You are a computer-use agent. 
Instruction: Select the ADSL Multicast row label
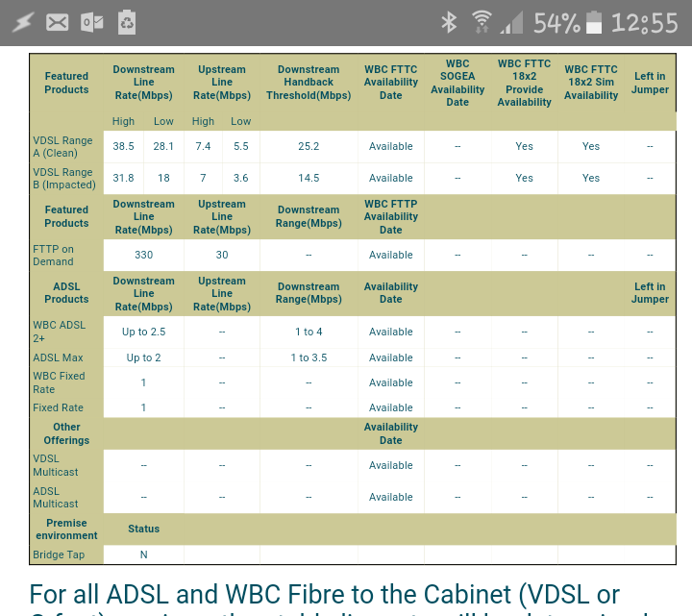56,497
